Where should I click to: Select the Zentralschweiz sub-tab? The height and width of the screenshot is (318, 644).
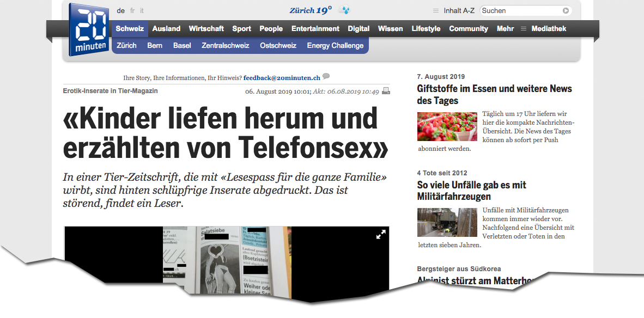(x=225, y=46)
